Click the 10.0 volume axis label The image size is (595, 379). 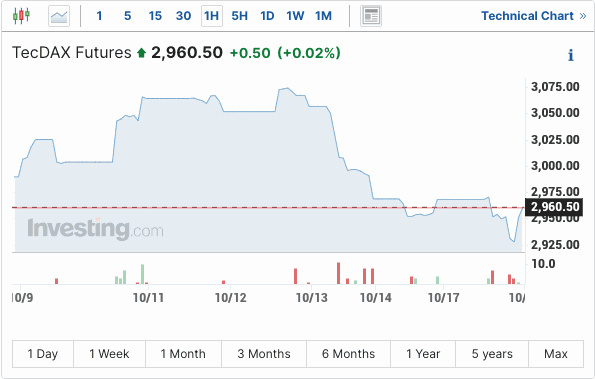tap(543, 264)
